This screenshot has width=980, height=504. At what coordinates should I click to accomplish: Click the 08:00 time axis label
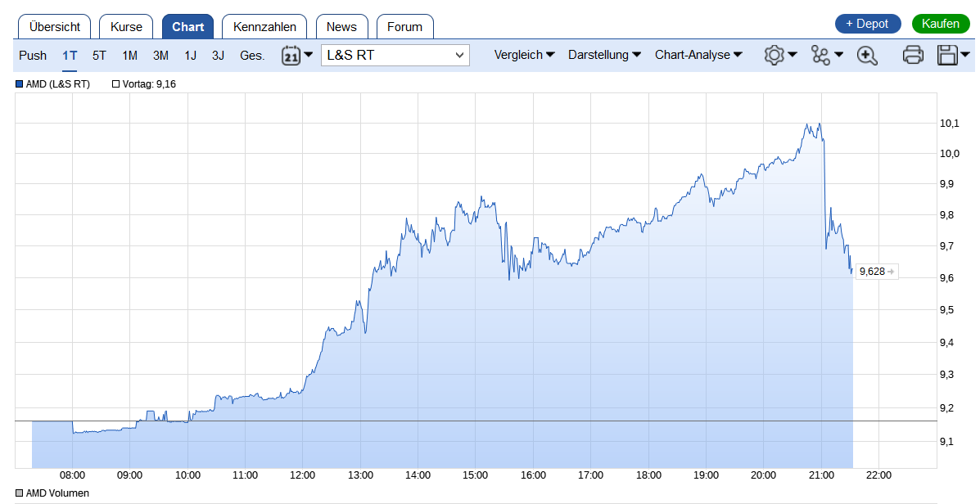(x=73, y=475)
